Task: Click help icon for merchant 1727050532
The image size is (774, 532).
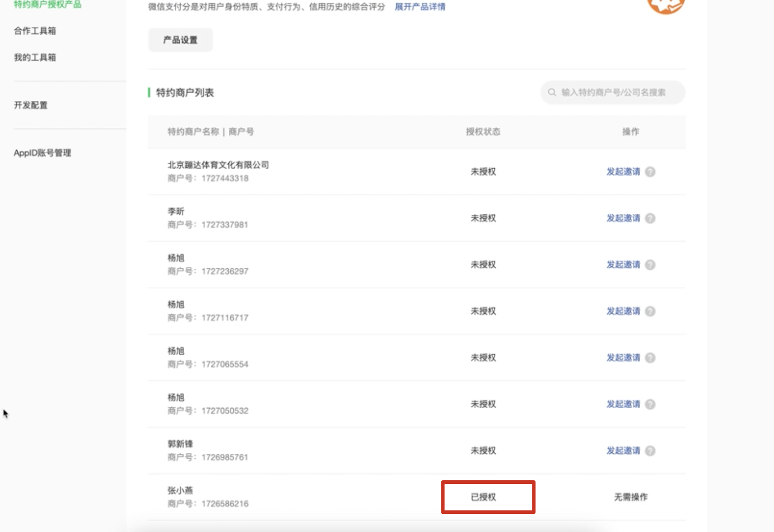Action: pos(650,404)
